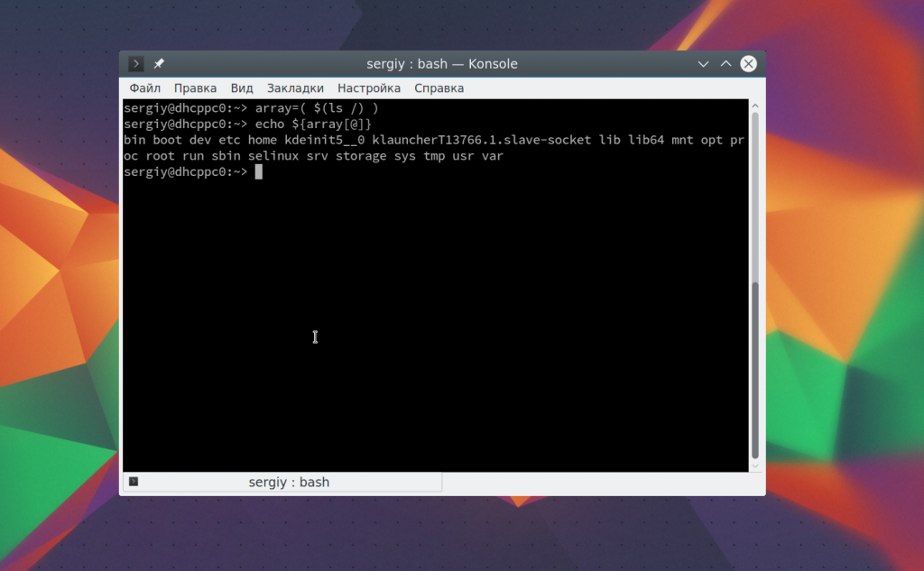
Task: Minimize the Konsole window
Action: click(x=704, y=64)
